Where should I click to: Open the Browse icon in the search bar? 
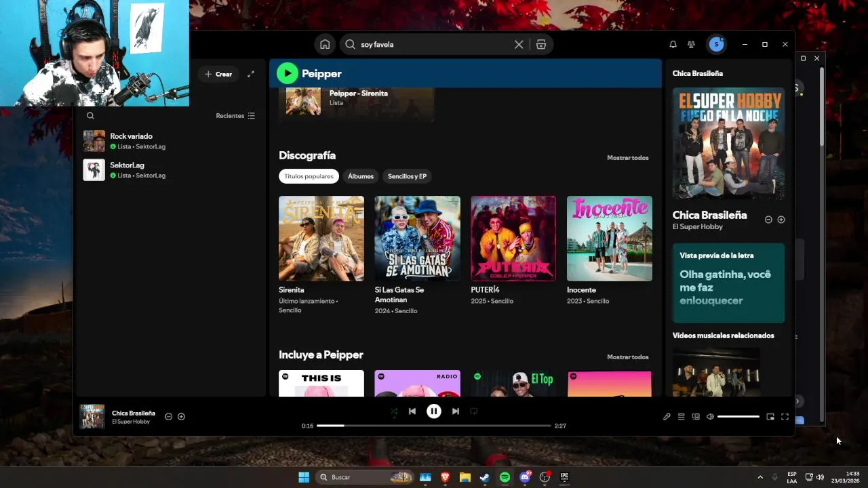coord(541,44)
